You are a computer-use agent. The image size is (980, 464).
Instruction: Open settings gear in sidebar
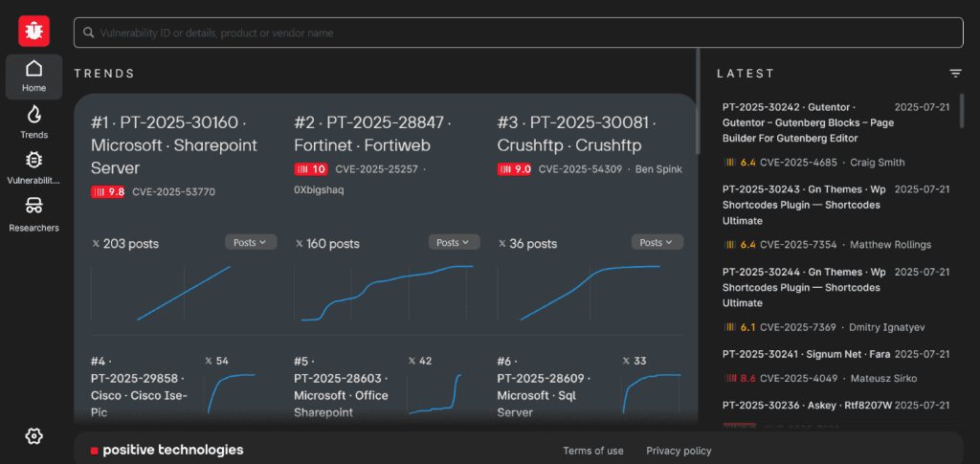34,436
